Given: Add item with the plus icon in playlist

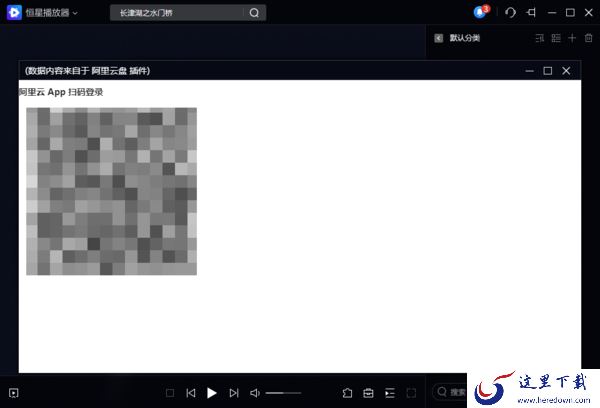Looking at the screenshot, I should tap(572, 38).
